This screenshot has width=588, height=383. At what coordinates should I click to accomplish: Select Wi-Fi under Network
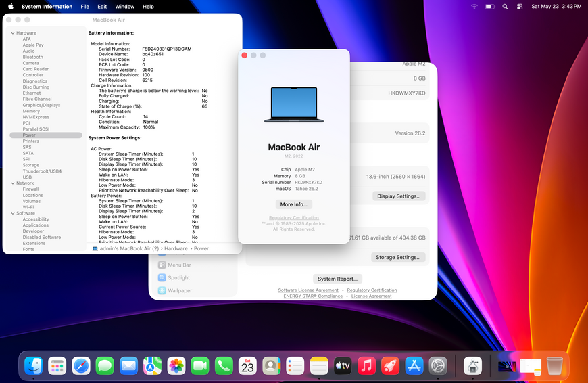click(28, 207)
